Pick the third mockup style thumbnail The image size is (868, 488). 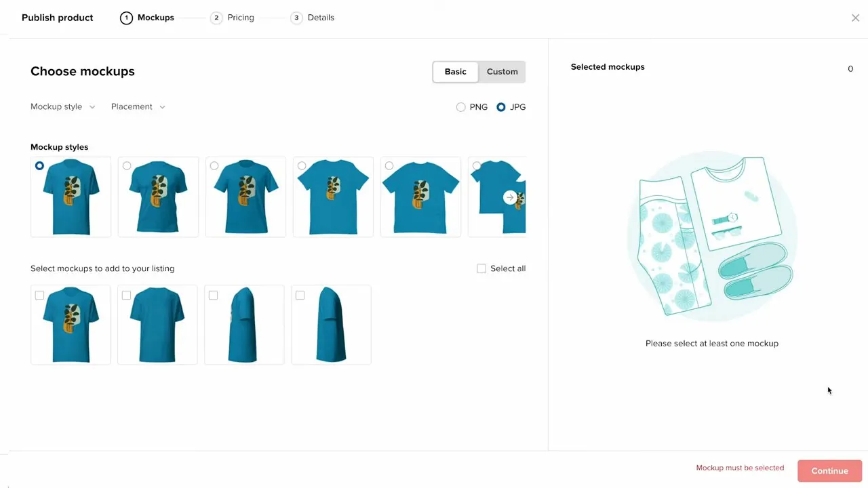coord(245,197)
